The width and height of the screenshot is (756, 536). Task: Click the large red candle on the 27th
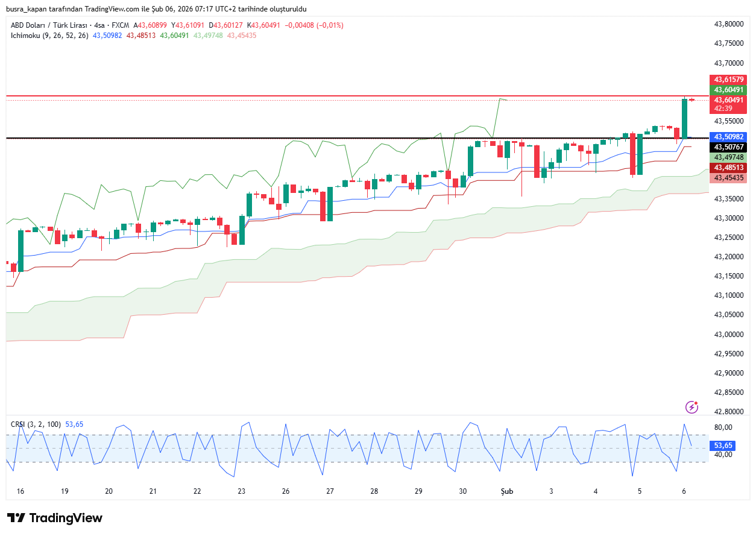tap(323, 206)
